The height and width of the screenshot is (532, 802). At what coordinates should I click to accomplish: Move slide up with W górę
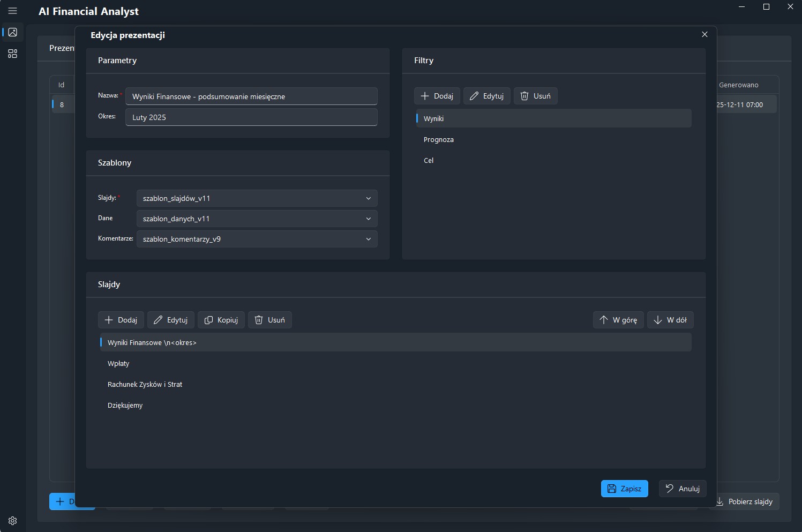(618, 320)
